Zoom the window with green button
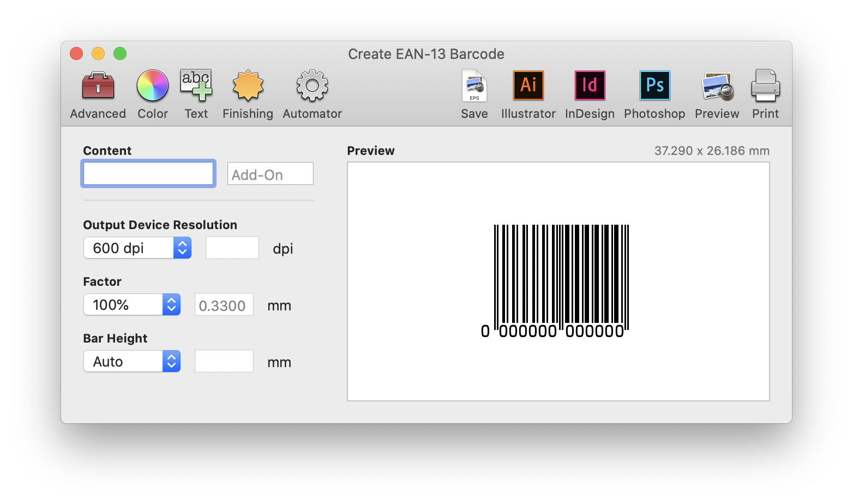The image size is (853, 504). coord(120,53)
